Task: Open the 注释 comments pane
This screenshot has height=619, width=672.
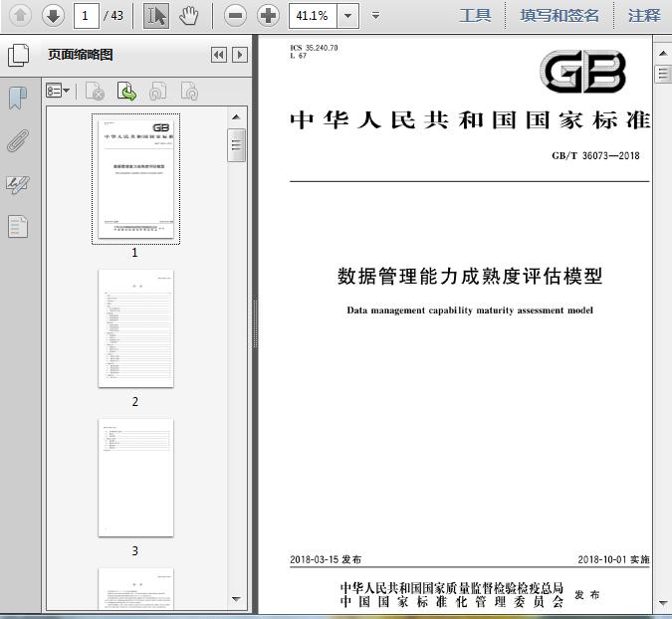Action: pos(644,16)
